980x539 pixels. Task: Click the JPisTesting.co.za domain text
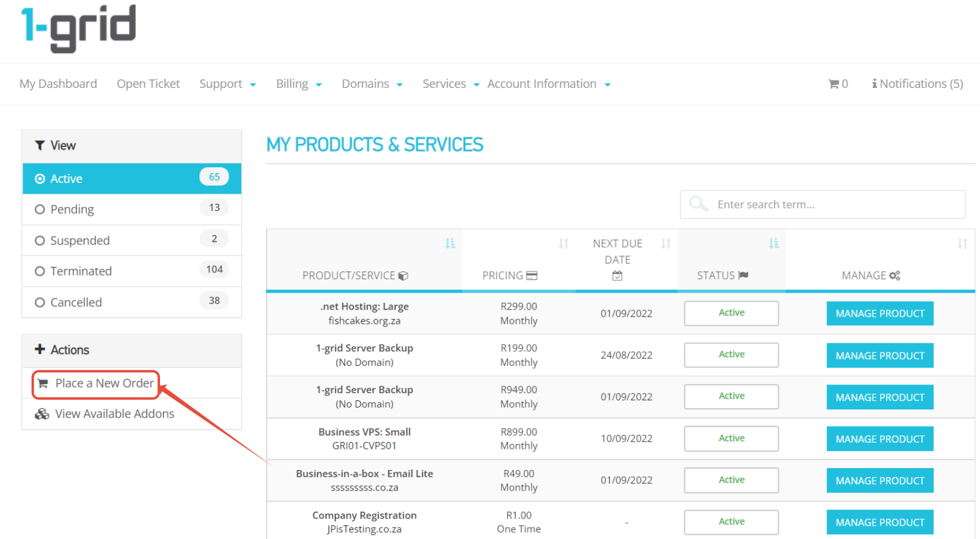(x=364, y=529)
